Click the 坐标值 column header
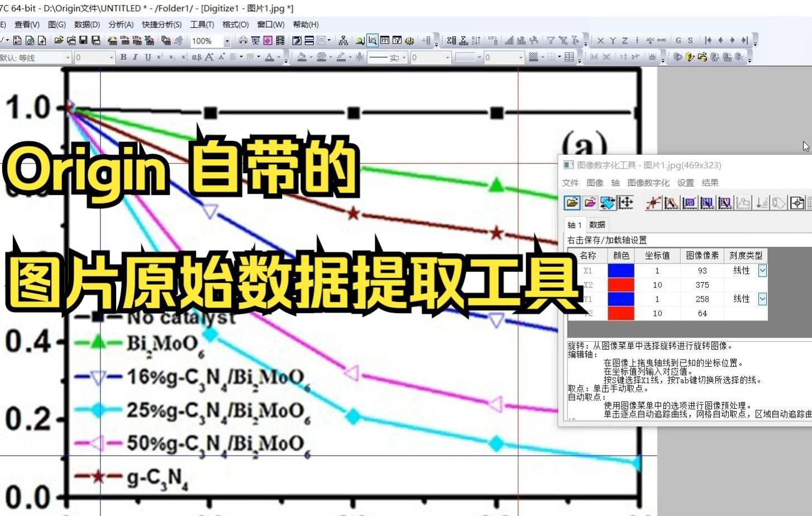 [x=657, y=255]
